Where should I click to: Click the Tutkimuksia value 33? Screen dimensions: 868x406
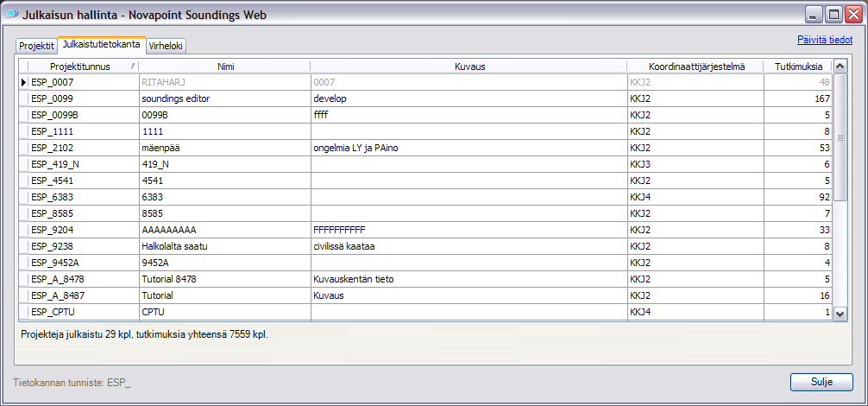coord(798,230)
